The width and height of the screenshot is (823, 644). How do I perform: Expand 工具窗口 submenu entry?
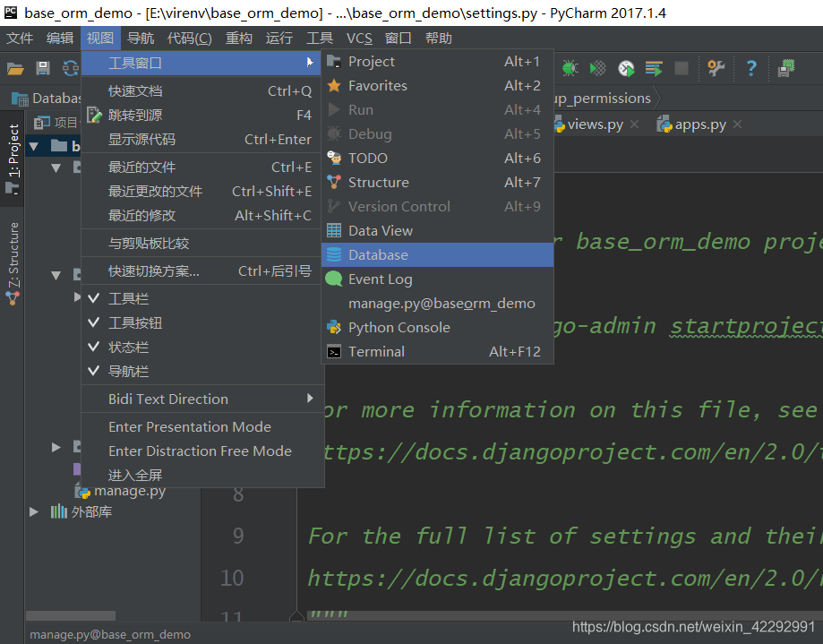click(x=201, y=63)
